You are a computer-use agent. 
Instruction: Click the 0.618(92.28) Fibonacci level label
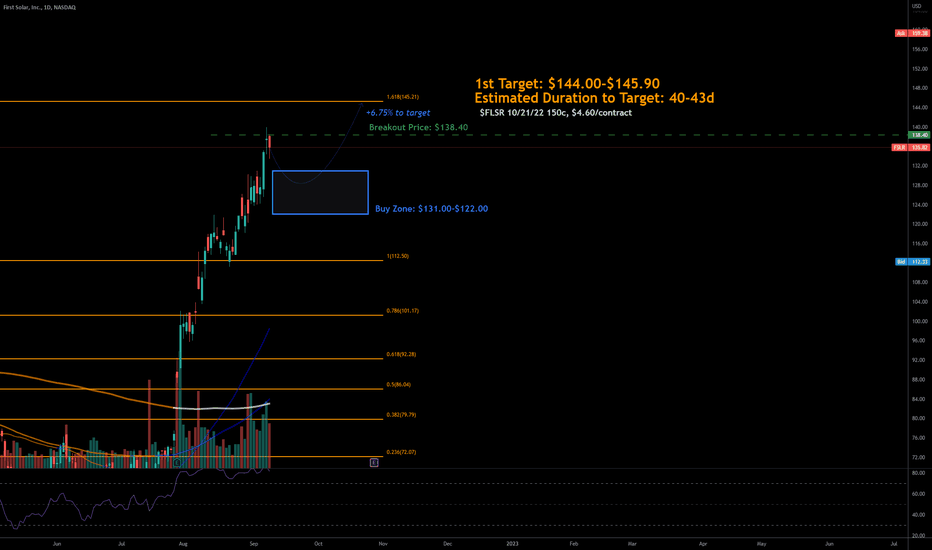(x=401, y=354)
